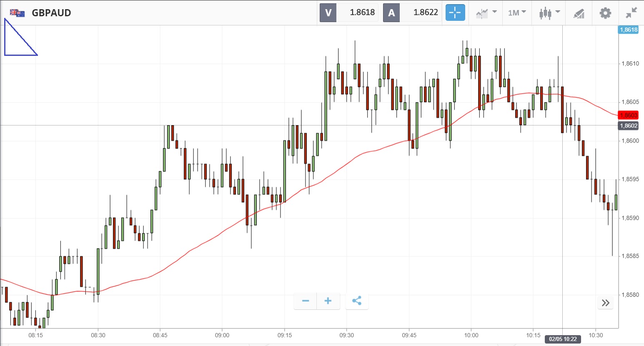
Task: Expand the candlestick chart type dropdown
Action: coord(549,13)
